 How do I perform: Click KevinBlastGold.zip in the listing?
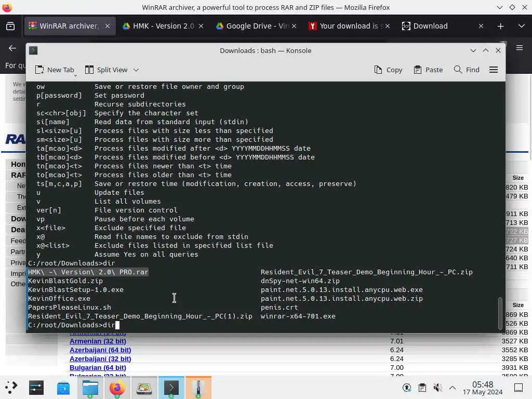(65, 281)
